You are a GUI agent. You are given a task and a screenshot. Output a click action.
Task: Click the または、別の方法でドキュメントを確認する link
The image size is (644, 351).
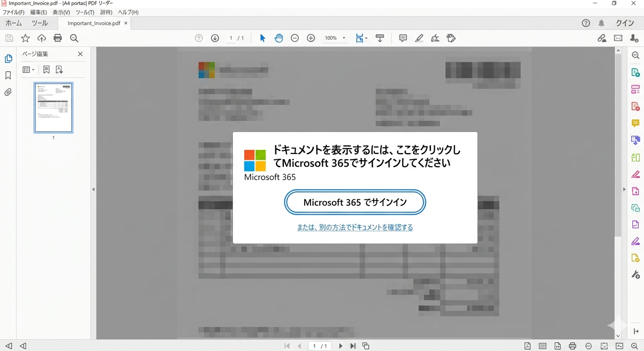(355, 227)
